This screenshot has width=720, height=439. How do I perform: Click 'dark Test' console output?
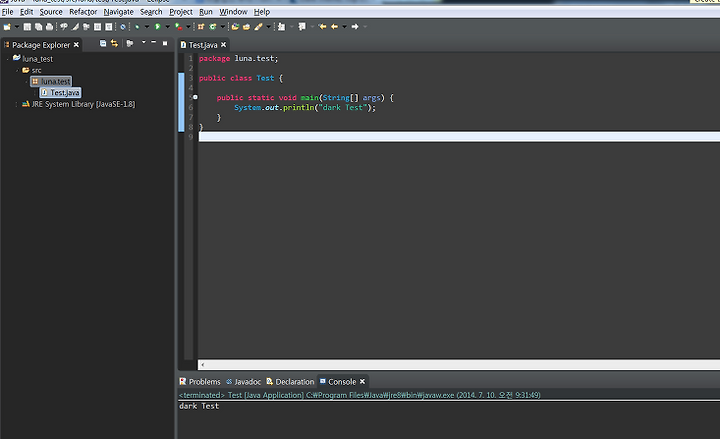[199, 406]
